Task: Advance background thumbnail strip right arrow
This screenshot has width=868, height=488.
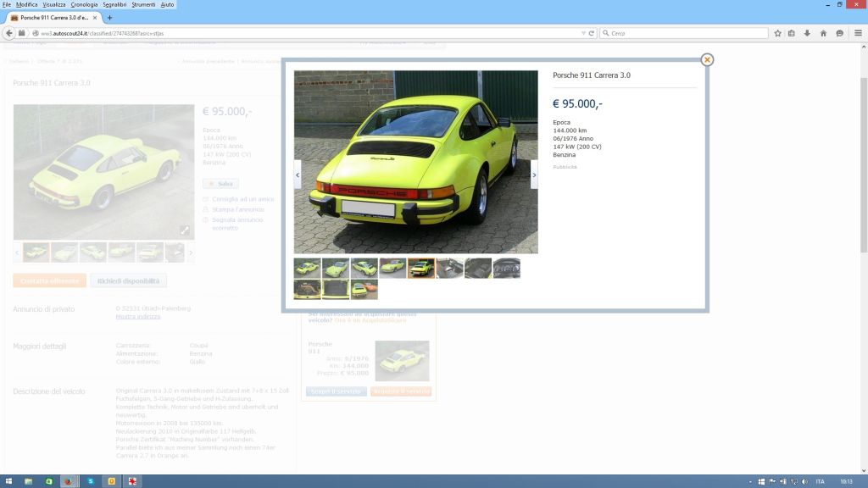Action: 191,252
